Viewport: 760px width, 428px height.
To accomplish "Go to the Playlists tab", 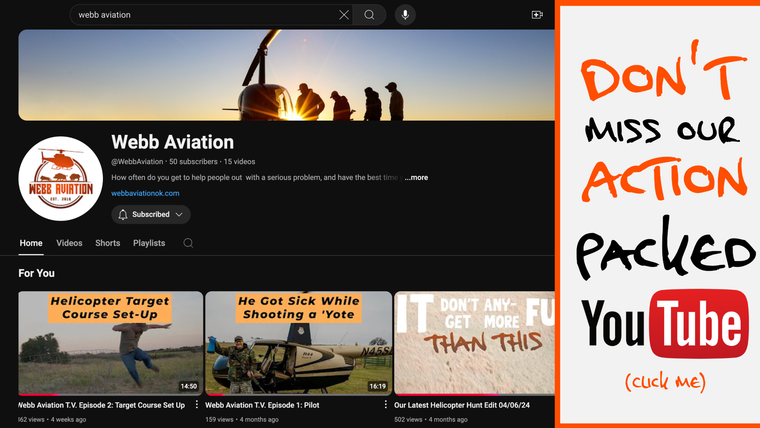I will point(149,243).
